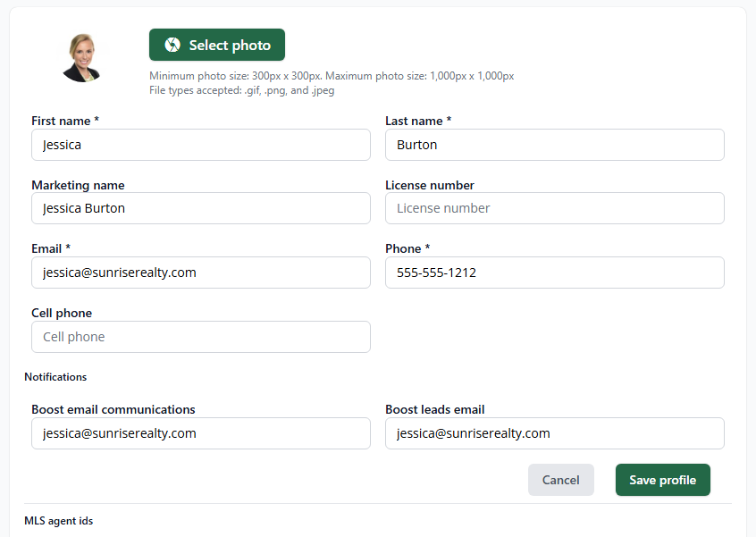Click the First name input field
The image size is (756, 537).
click(x=201, y=145)
